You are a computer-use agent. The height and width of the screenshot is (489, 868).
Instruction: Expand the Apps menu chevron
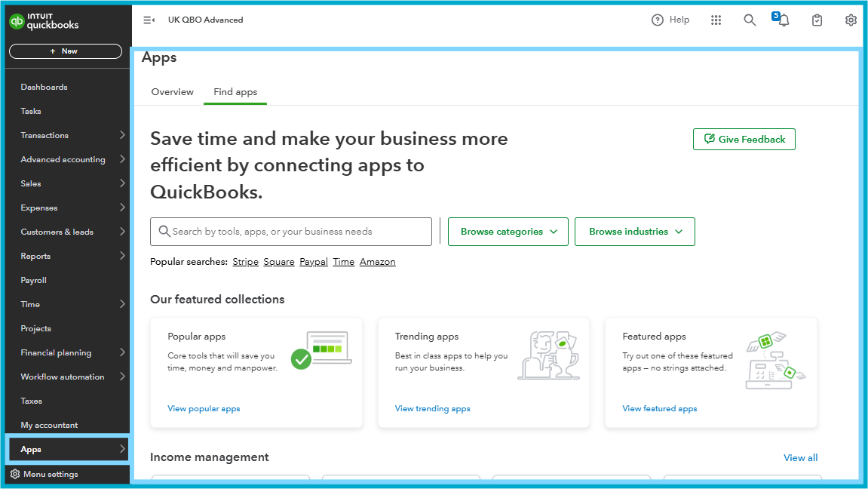(x=122, y=449)
